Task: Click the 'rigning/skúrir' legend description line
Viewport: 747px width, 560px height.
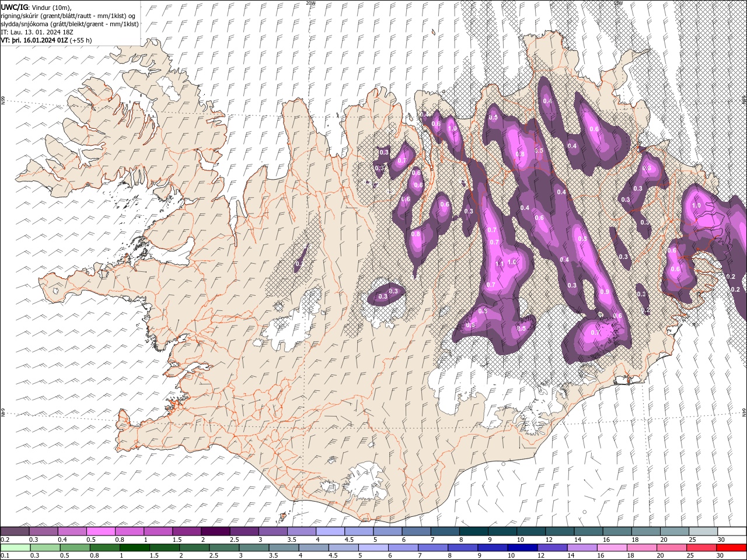Action: click(68, 16)
